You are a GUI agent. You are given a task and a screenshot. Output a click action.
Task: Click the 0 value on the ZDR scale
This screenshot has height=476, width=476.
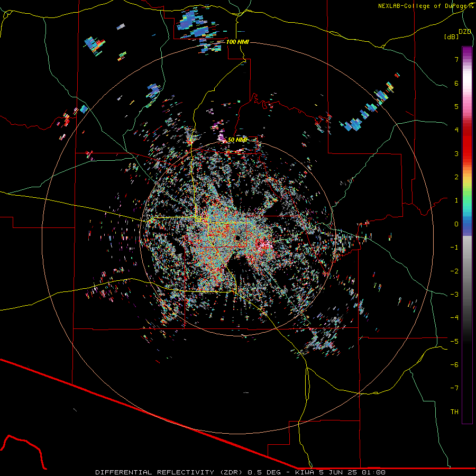pyautogui.click(x=456, y=224)
